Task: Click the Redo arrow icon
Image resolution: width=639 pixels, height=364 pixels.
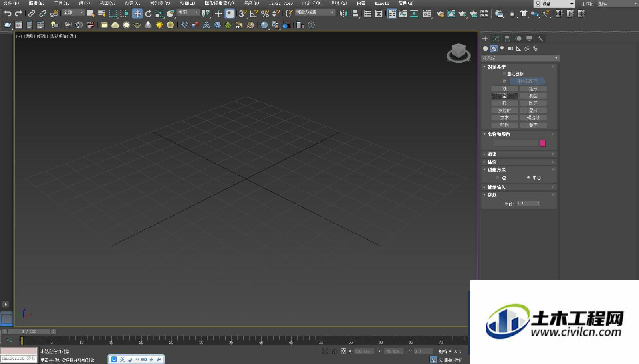Action: [18, 14]
